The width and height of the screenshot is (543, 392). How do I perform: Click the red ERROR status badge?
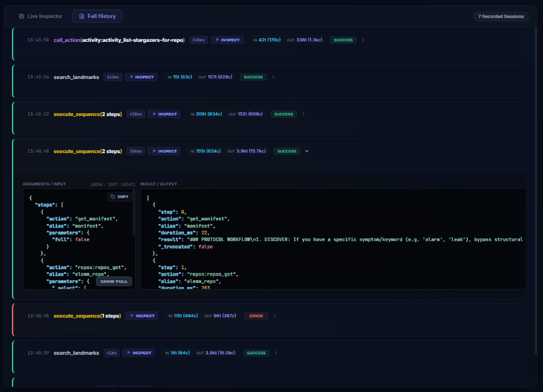(x=256, y=316)
